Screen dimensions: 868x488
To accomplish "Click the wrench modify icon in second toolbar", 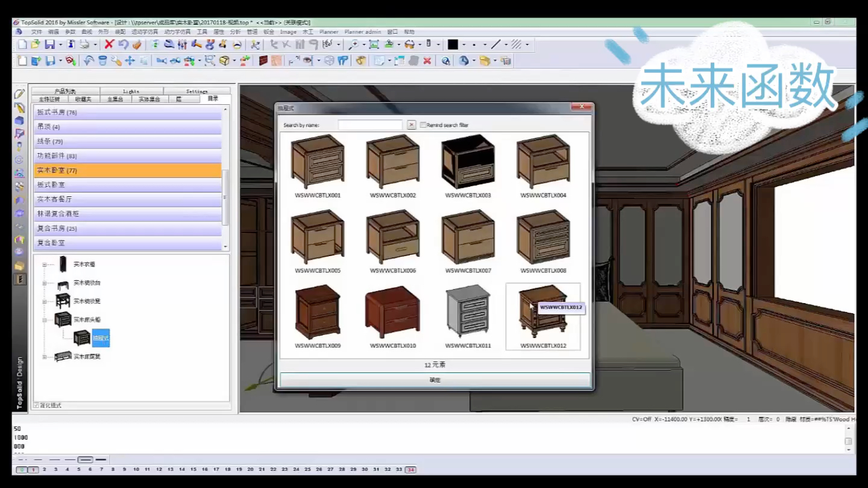I will click(116, 61).
